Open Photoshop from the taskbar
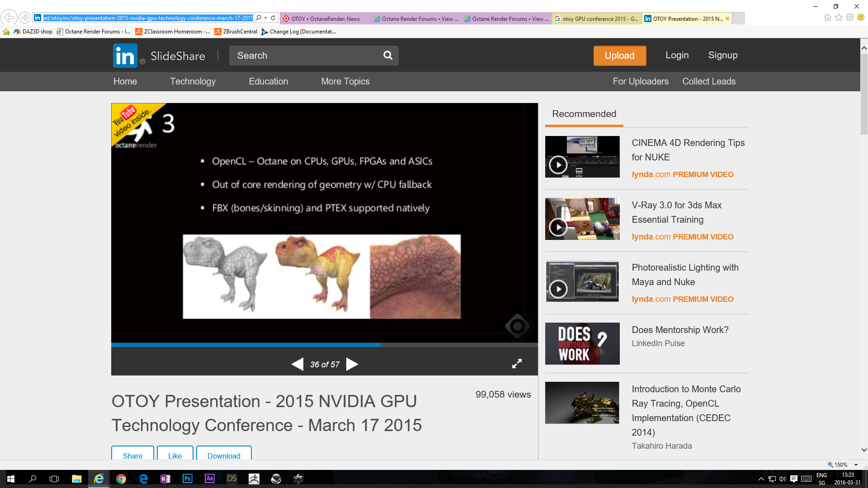 coord(187,479)
